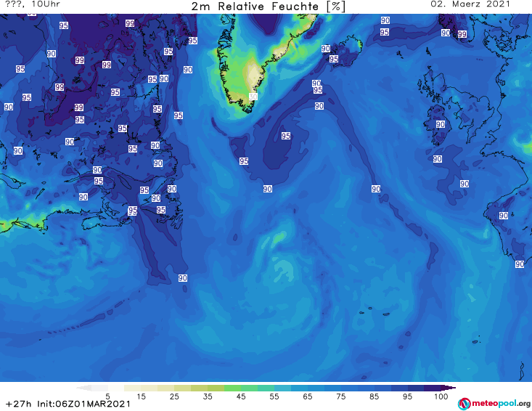Screen dimensions: 532x411
Task: Click the colorbar scale value "75"
Action: [x=340, y=396]
